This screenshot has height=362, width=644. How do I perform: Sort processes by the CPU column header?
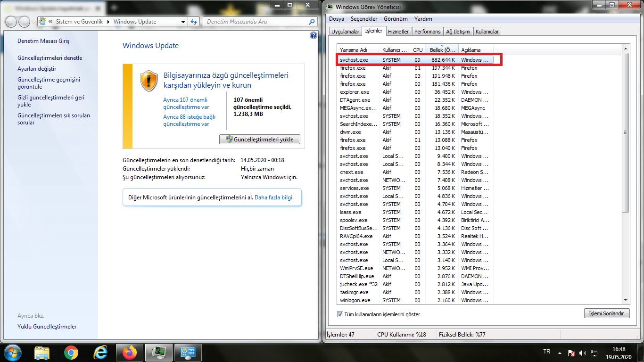[x=418, y=50]
